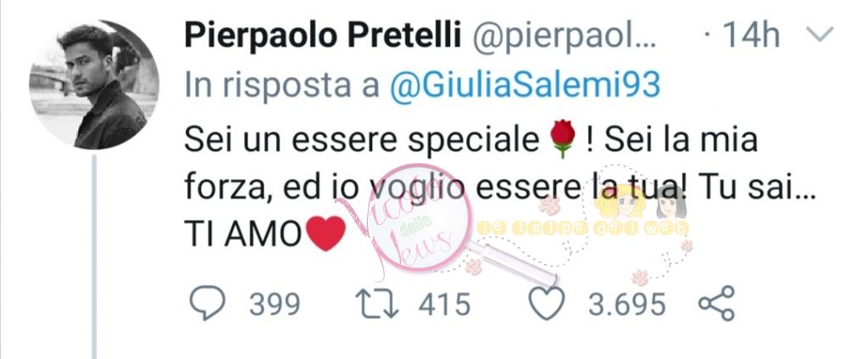Click the @pierpaol... username handle
The width and height of the screenshot is (868, 359).
click(x=563, y=37)
